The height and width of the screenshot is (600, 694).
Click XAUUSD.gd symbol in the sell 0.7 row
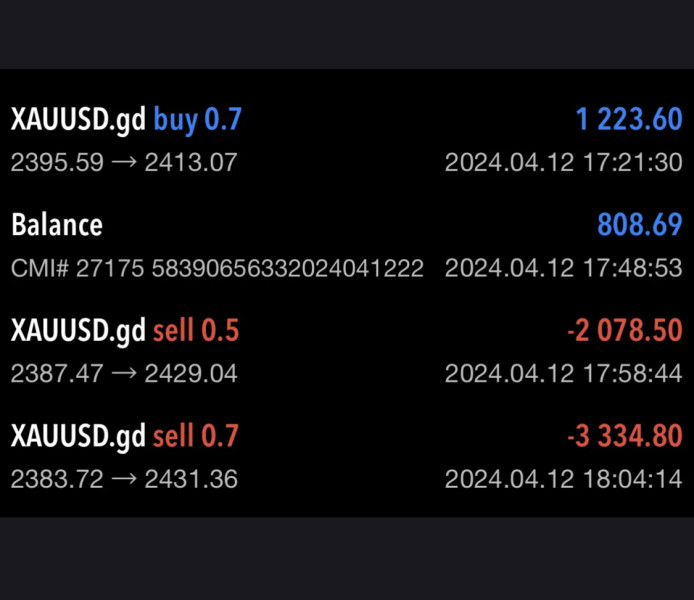click(79, 436)
